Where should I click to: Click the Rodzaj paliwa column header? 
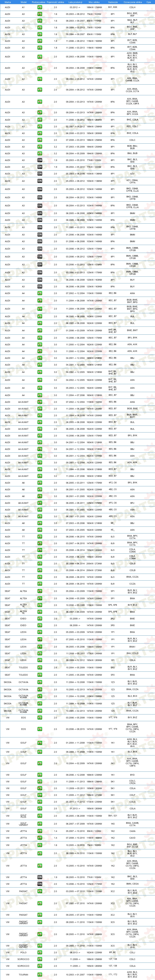tap(38, 2)
